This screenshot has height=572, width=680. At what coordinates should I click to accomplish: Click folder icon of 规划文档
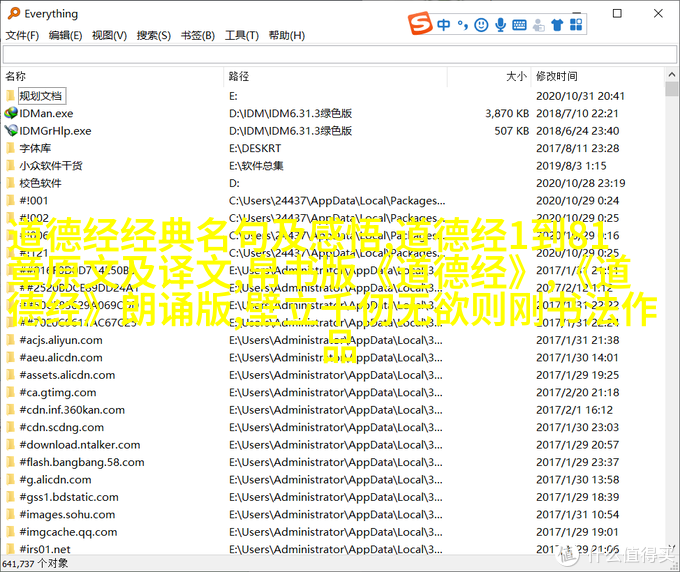pos(11,95)
